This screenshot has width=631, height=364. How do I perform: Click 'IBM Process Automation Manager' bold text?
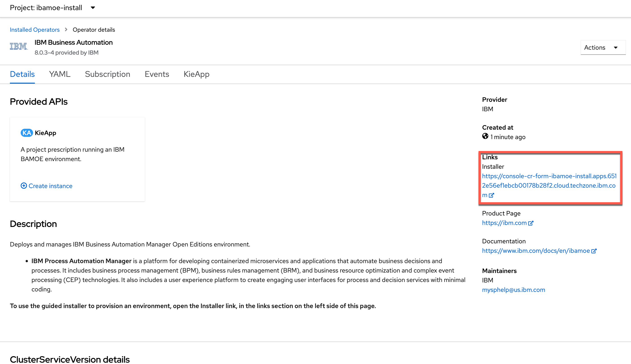click(x=81, y=261)
